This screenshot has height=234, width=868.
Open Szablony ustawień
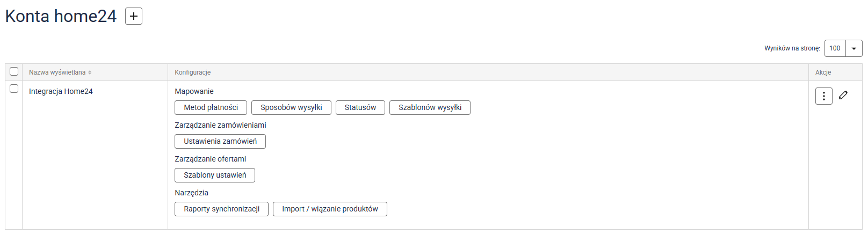point(215,175)
